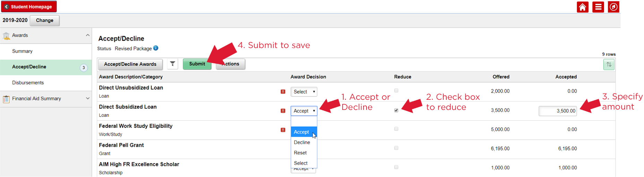The width and height of the screenshot is (644, 177).
Task: Click the Accepted amount field showing 3,500.00
Action: tap(557, 111)
